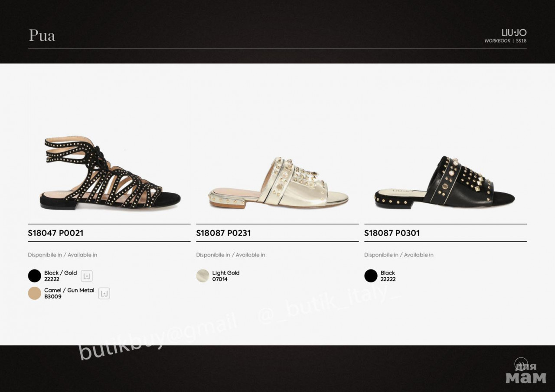Viewport: 555px width, 392px height.
Task: Click the product code S18087 P0231
Action: tap(223, 233)
